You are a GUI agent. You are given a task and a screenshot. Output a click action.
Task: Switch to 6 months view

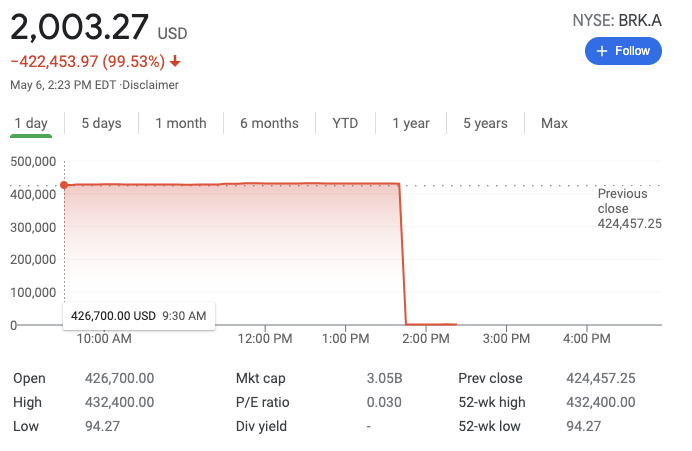click(269, 123)
